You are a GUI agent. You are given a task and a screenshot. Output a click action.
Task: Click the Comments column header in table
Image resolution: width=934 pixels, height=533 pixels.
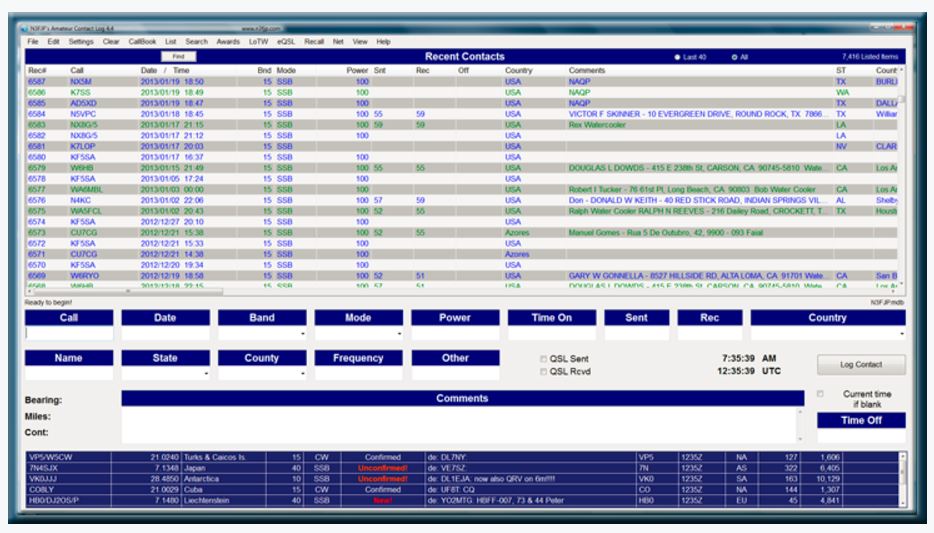coord(587,70)
